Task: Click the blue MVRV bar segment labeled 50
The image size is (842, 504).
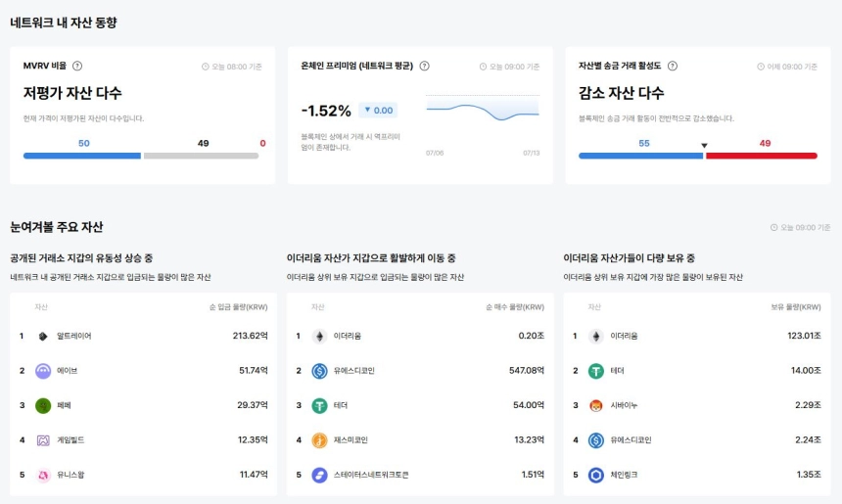Action: (x=82, y=156)
